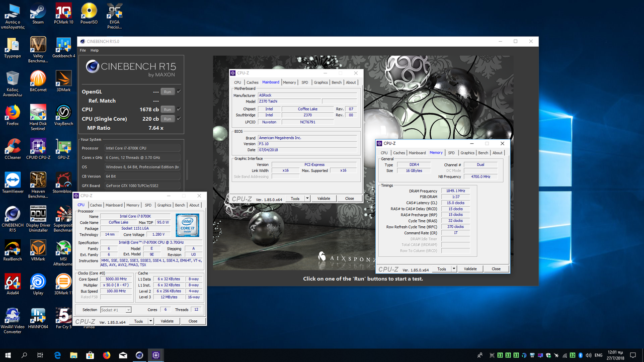Select Geekbench 4 desktop icon

[x=63, y=47]
